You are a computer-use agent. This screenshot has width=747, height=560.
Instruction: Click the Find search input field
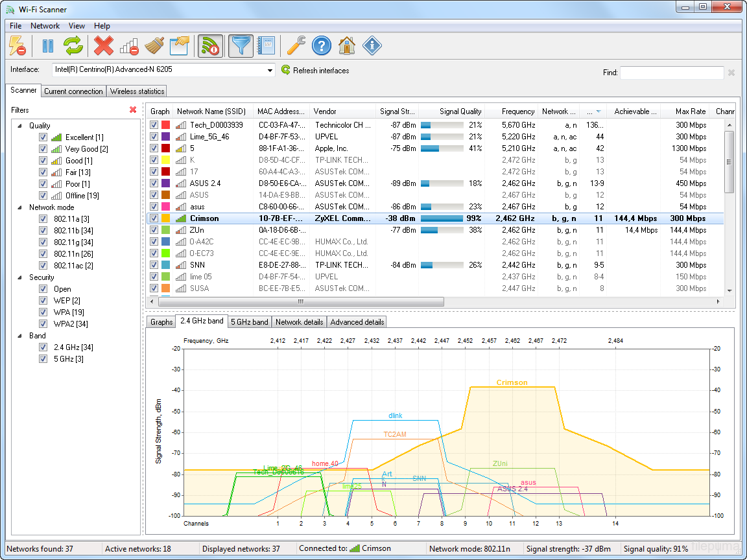coord(671,73)
